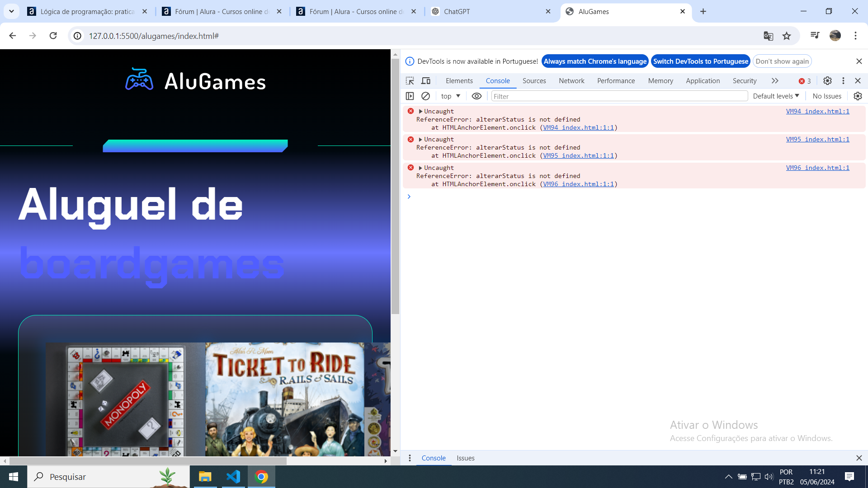Bookmark this page with star icon
Screen dimensions: 868x488
pyautogui.click(x=787, y=36)
